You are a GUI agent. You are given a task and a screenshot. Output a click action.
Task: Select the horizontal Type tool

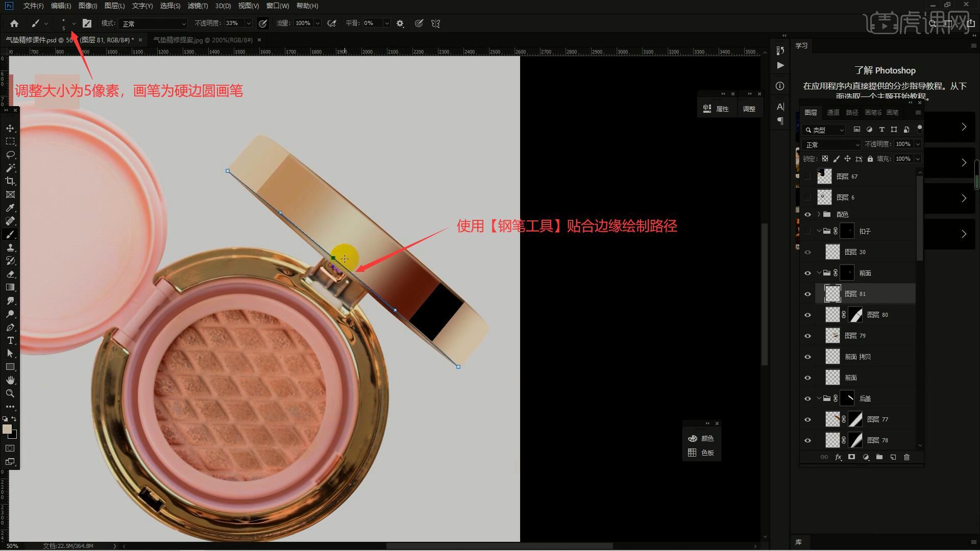[10, 340]
